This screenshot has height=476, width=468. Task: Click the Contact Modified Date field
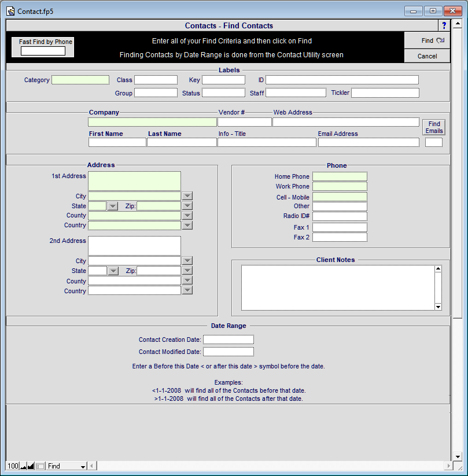coord(229,352)
